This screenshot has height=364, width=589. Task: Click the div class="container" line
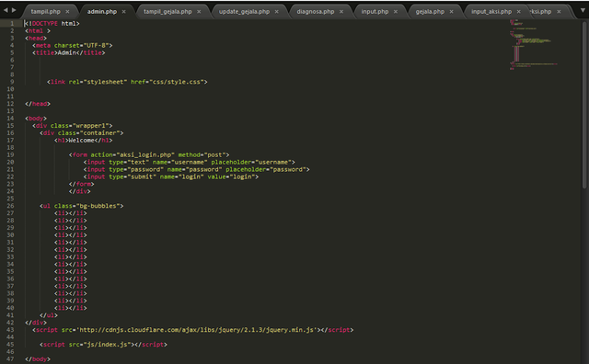point(82,133)
